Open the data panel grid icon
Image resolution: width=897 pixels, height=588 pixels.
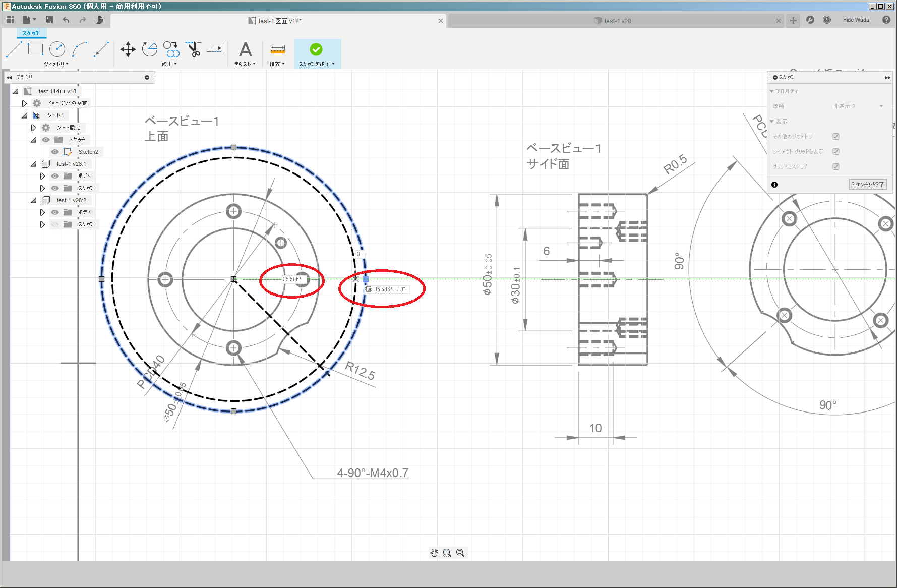10,20
